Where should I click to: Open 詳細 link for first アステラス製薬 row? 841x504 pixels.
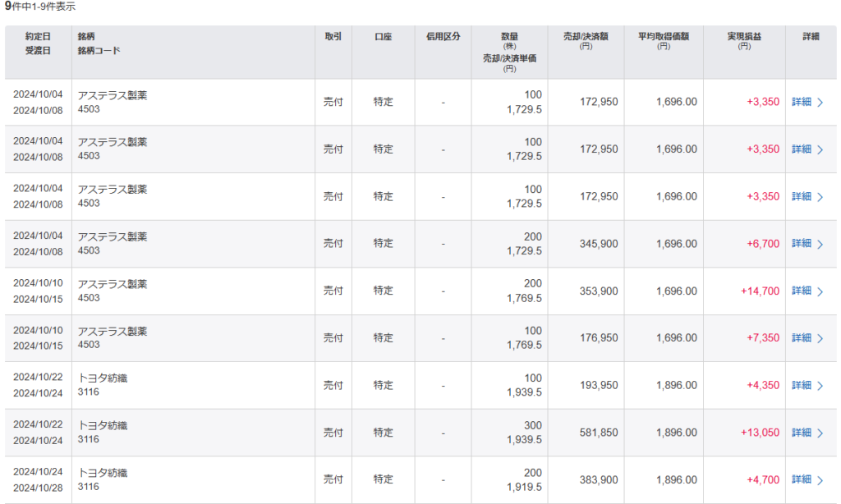click(802, 102)
